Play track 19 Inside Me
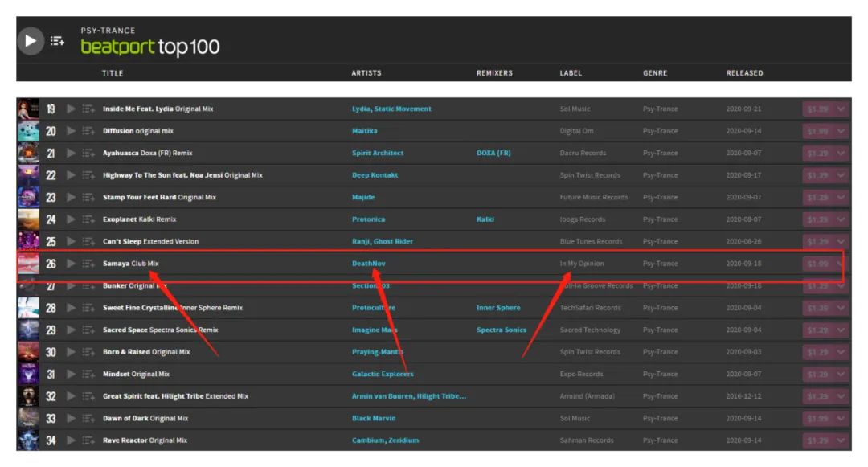The width and height of the screenshot is (868, 467). tap(71, 109)
